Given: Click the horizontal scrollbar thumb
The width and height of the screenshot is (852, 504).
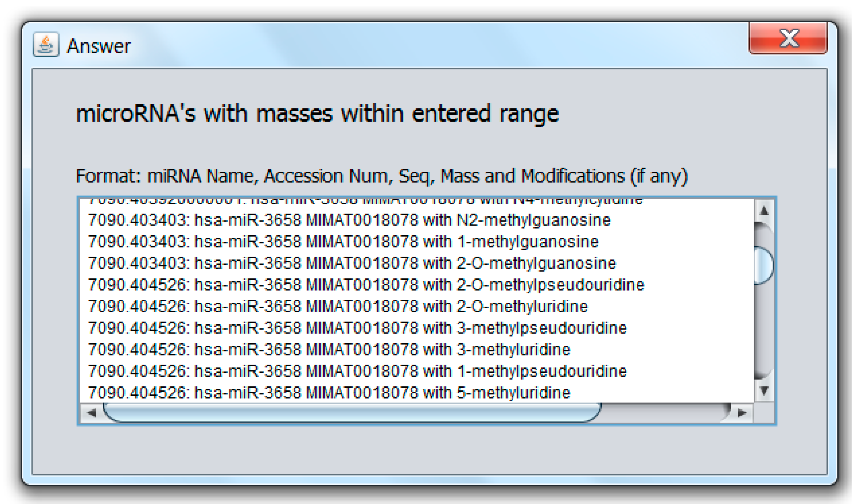Looking at the screenshot, I should (x=352, y=413).
